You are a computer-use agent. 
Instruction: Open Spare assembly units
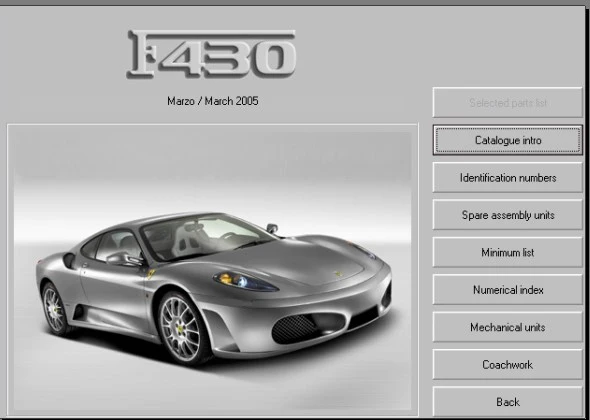click(508, 215)
